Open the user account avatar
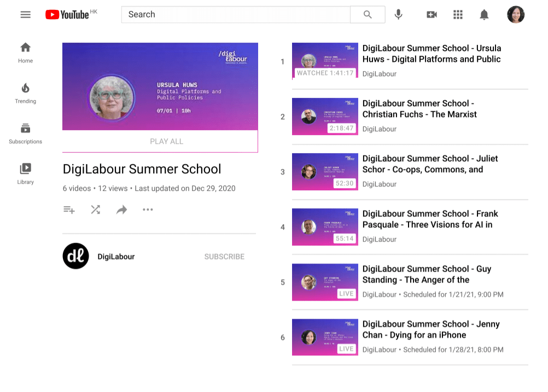The width and height of the screenshot is (548, 392). [x=515, y=15]
